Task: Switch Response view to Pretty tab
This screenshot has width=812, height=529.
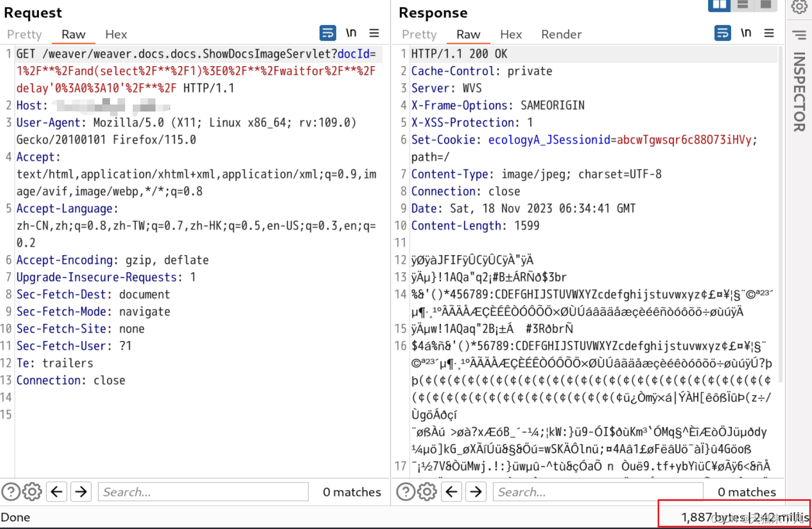Action: pyautogui.click(x=419, y=34)
